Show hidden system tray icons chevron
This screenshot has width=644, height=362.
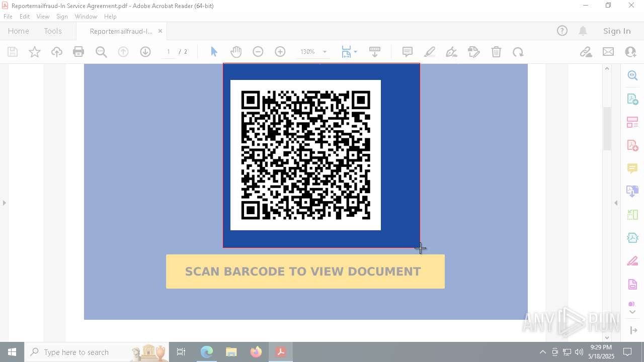pos(542,352)
